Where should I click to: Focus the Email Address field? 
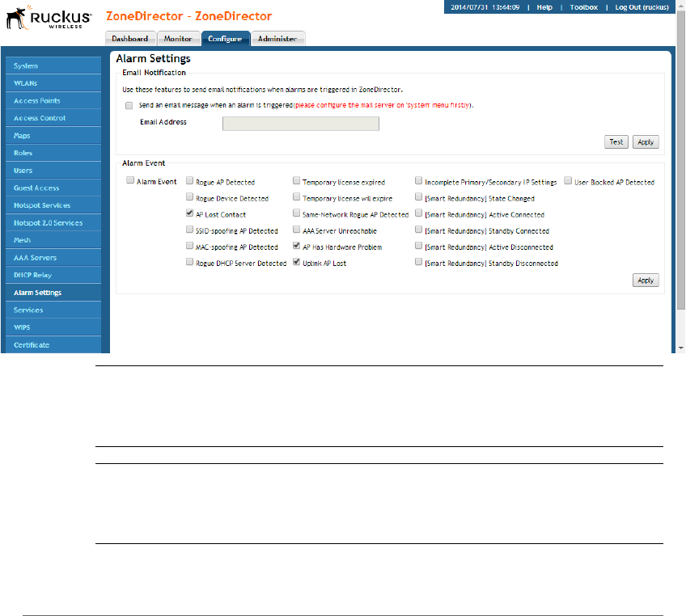[x=301, y=124]
